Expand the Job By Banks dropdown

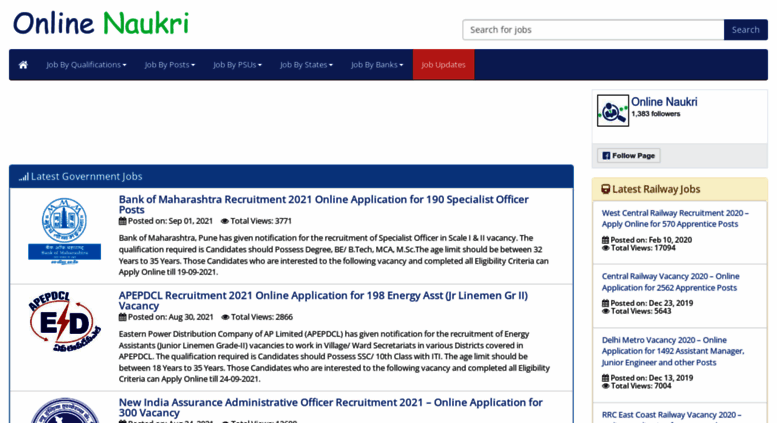click(377, 65)
